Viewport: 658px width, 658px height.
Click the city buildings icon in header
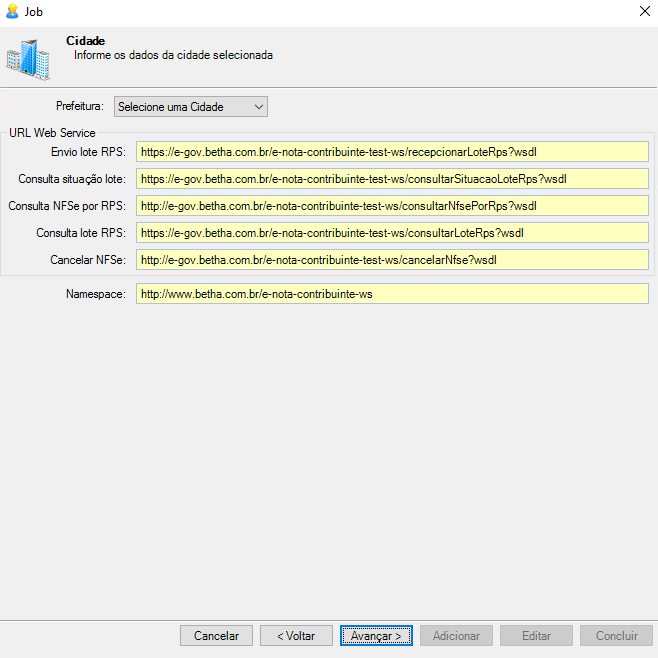(x=27, y=59)
